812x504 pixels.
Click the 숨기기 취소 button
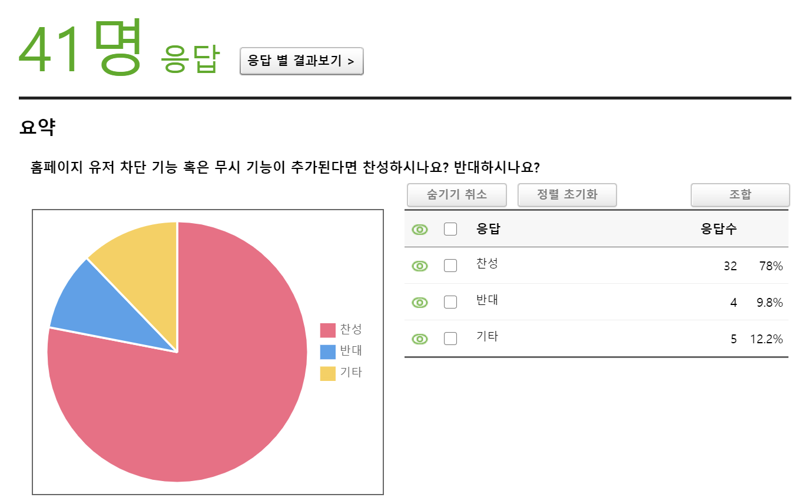tap(457, 195)
